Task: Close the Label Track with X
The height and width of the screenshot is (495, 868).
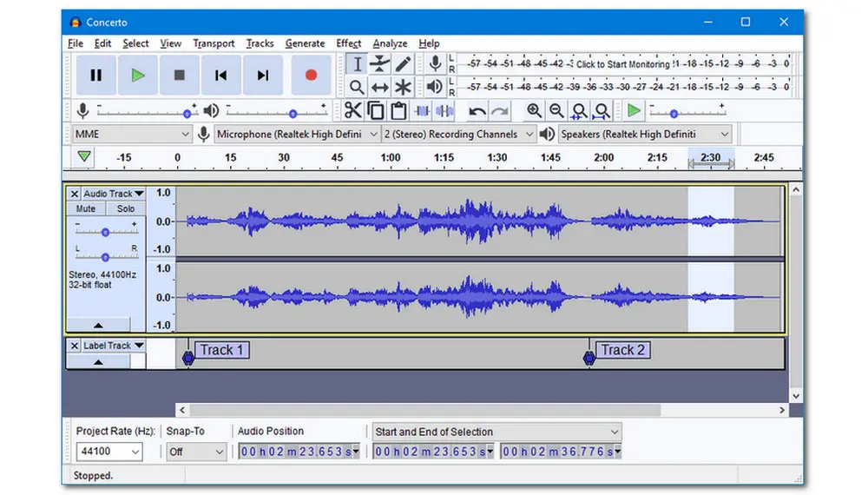Action: click(x=75, y=346)
